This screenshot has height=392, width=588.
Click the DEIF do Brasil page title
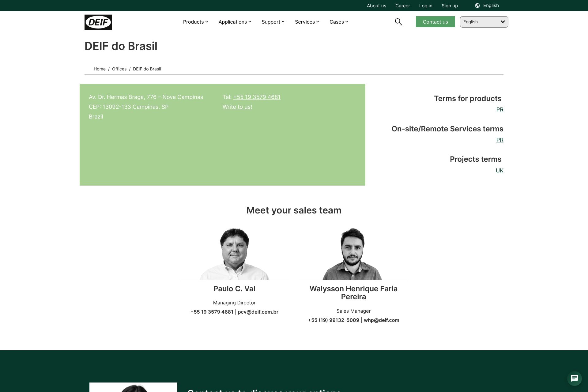coord(121,46)
